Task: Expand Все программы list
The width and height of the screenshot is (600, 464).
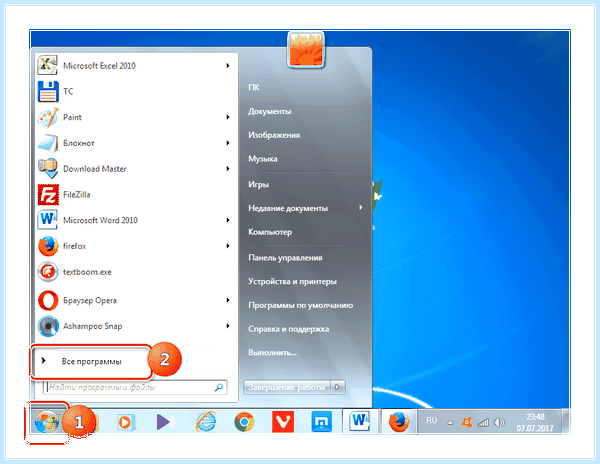Action: coord(91,361)
